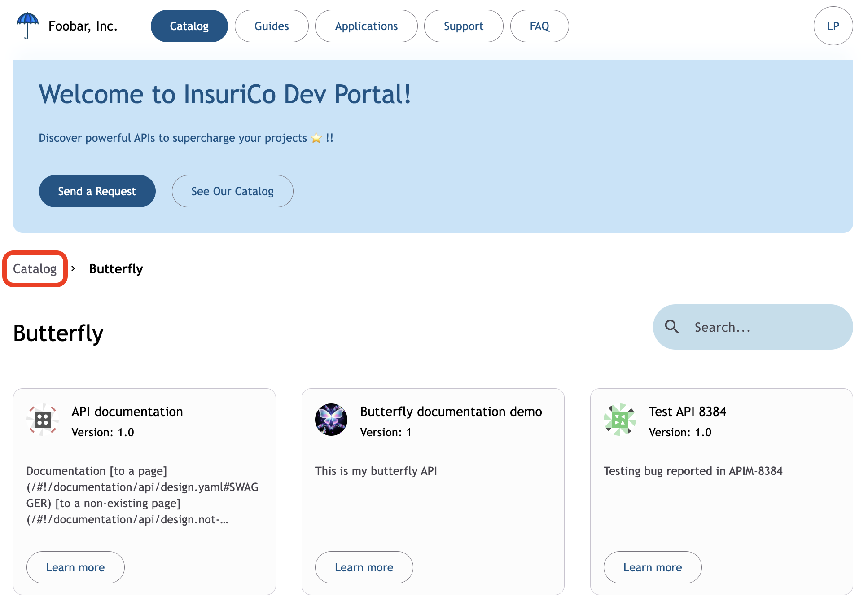Click the API documentation card icon
The width and height of the screenshot is (868, 614).
tap(43, 420)
